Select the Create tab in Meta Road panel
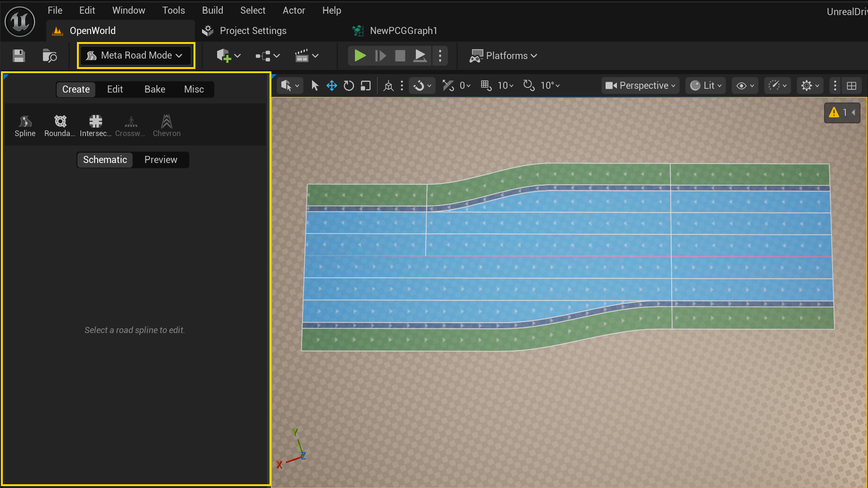 click(76, 89)
